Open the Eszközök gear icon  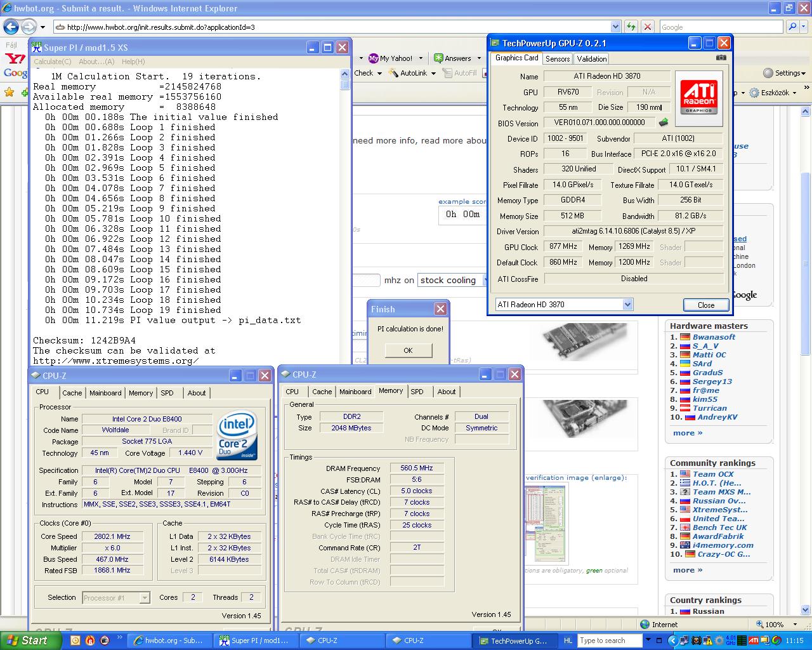click(x=754, y=93)
